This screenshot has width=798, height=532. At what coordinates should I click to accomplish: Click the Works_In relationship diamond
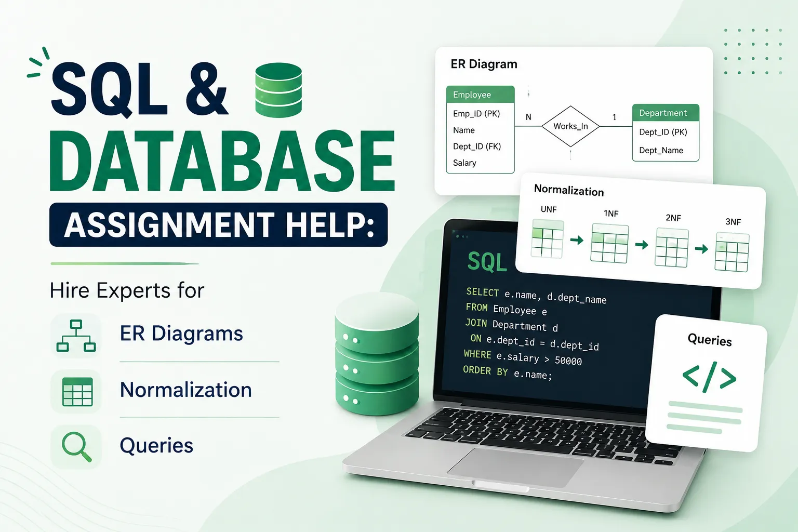click(x=570, y=126)
